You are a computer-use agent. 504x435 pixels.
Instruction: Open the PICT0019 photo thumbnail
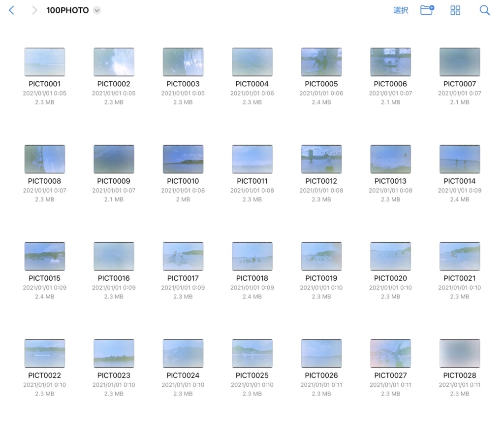(321, 256)
